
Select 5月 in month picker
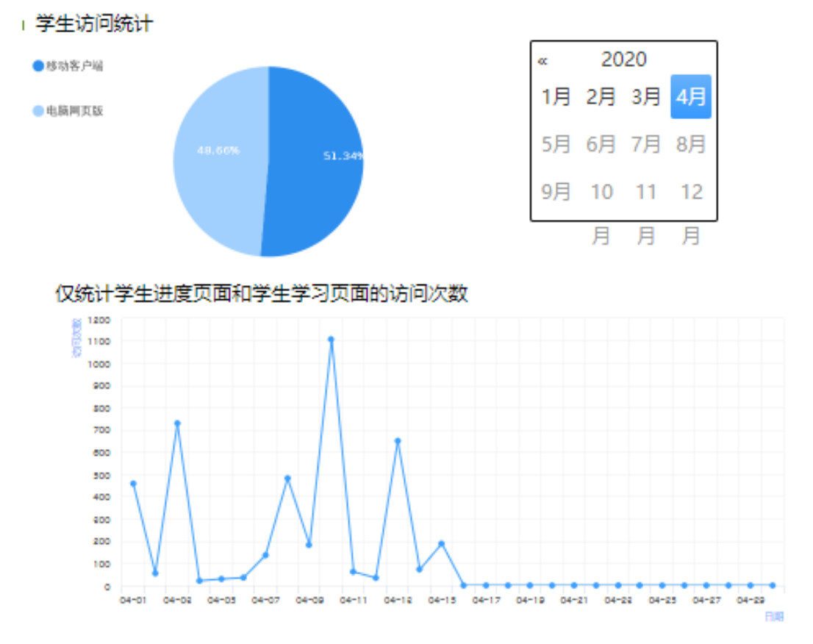pyautogui.click(x=556, y=144)
